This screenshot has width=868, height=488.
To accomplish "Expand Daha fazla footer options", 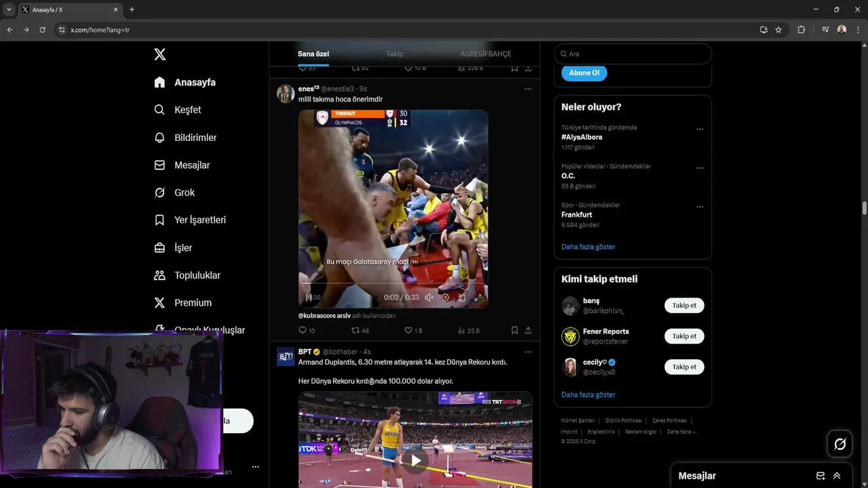I will point(682,432).
